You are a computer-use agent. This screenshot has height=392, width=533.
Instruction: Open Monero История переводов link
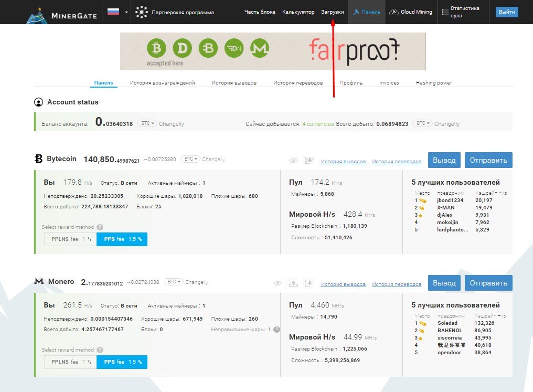397,284
